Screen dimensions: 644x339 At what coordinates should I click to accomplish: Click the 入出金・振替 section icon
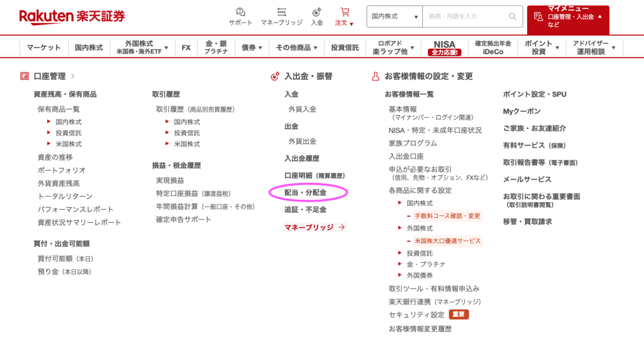(x=275, y=77)
